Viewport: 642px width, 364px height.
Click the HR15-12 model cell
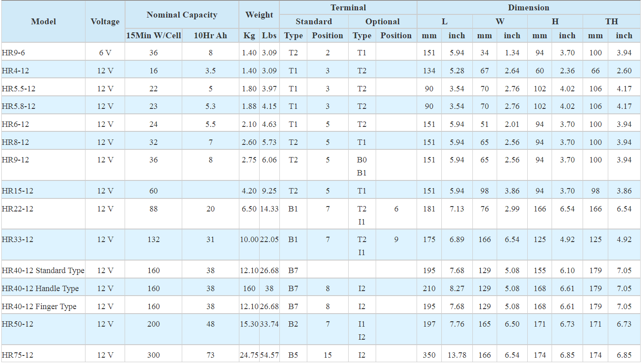click(x=18, y=191)
